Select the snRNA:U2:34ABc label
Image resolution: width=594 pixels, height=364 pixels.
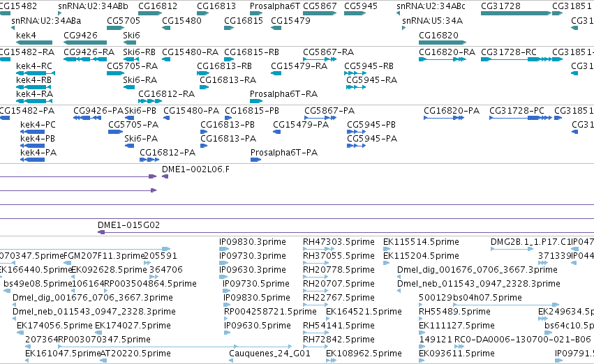pyautogui.click(x=431, y=6)
